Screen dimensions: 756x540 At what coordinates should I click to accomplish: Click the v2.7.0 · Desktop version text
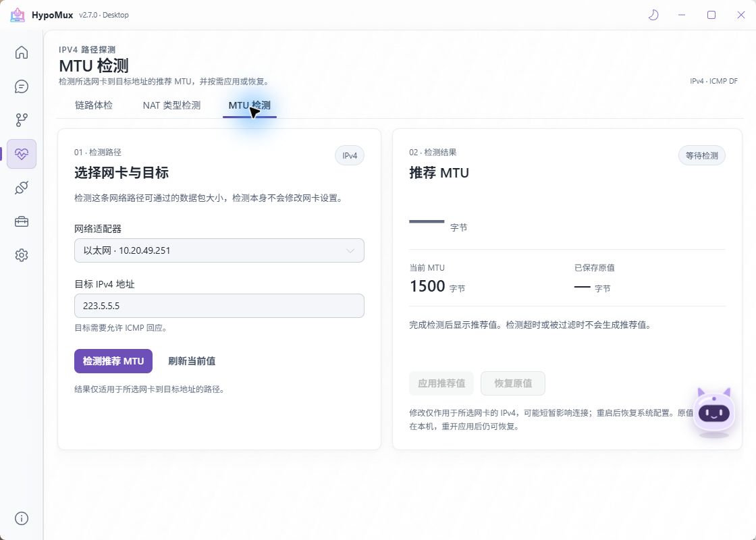[x=104, y=15]
